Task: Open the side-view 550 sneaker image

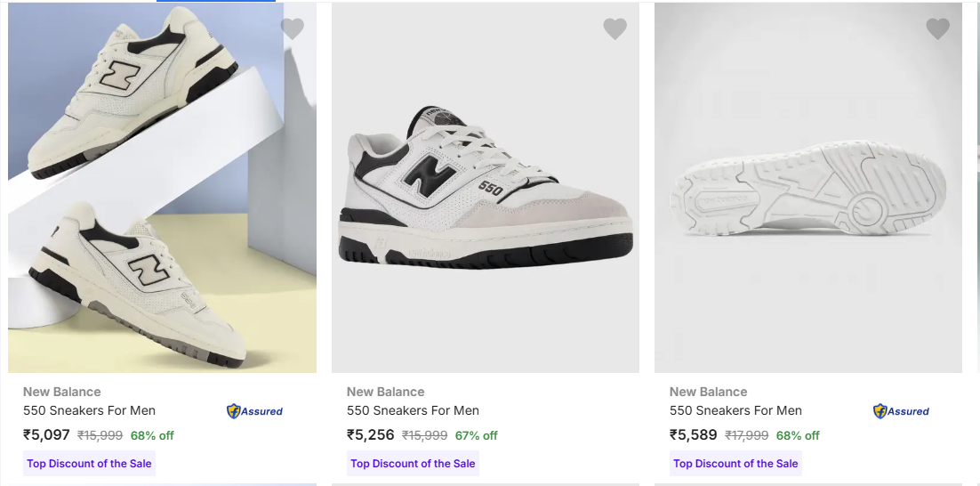Action: (x=485, y=187)
